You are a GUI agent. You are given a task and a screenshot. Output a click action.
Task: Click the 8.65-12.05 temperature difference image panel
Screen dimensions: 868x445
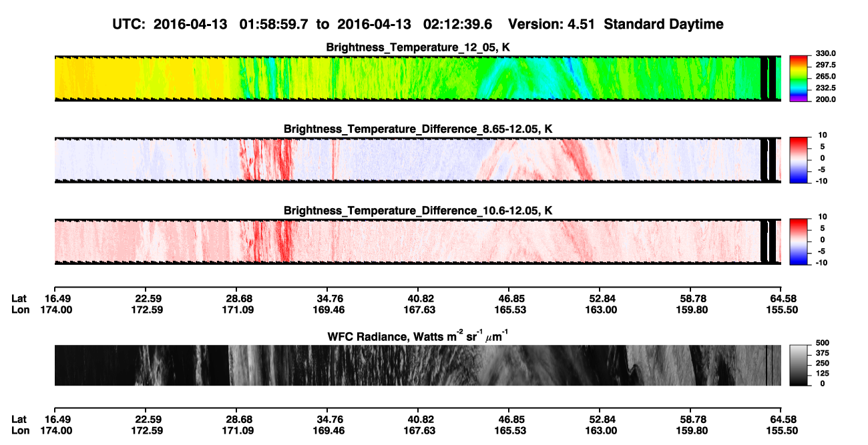pyautogui.click(x=417, y=160)
